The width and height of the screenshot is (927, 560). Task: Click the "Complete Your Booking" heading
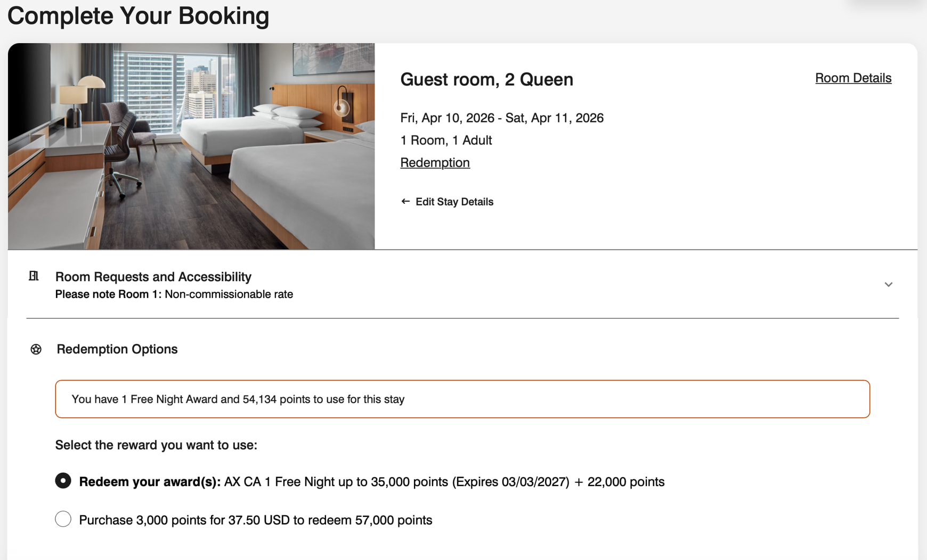(138, 16)
